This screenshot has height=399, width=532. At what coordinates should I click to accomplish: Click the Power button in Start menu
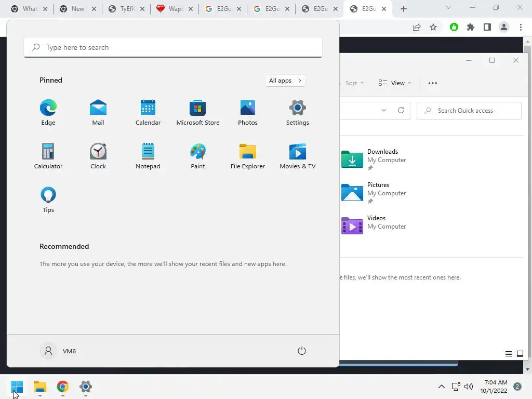pos(302,351)
